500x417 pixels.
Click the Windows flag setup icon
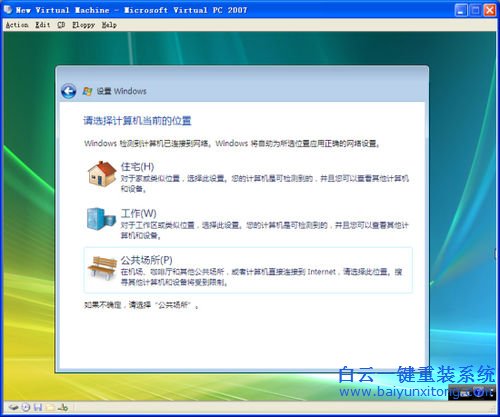(x=87, y=91)
